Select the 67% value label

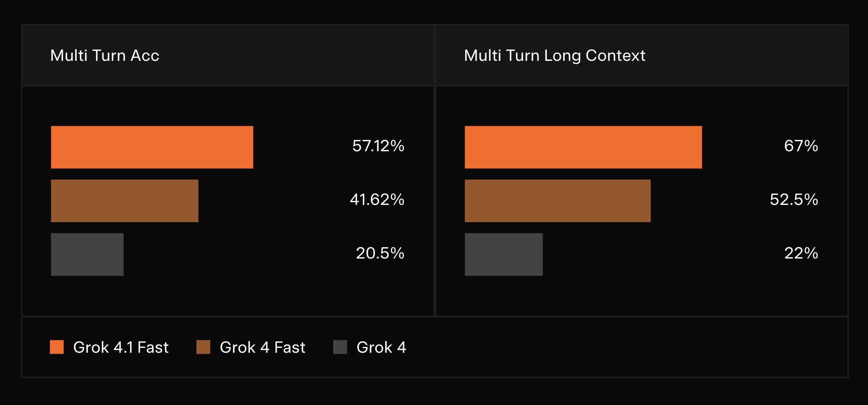[801, 146]
